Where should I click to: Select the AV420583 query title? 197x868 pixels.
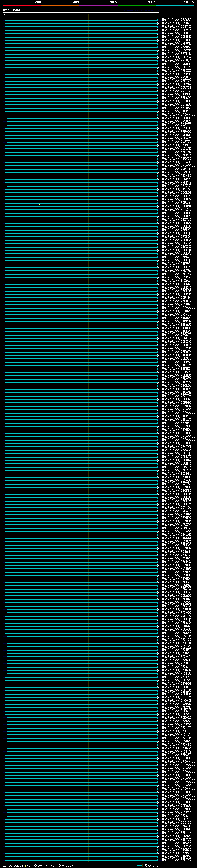(x=11, y=10)
